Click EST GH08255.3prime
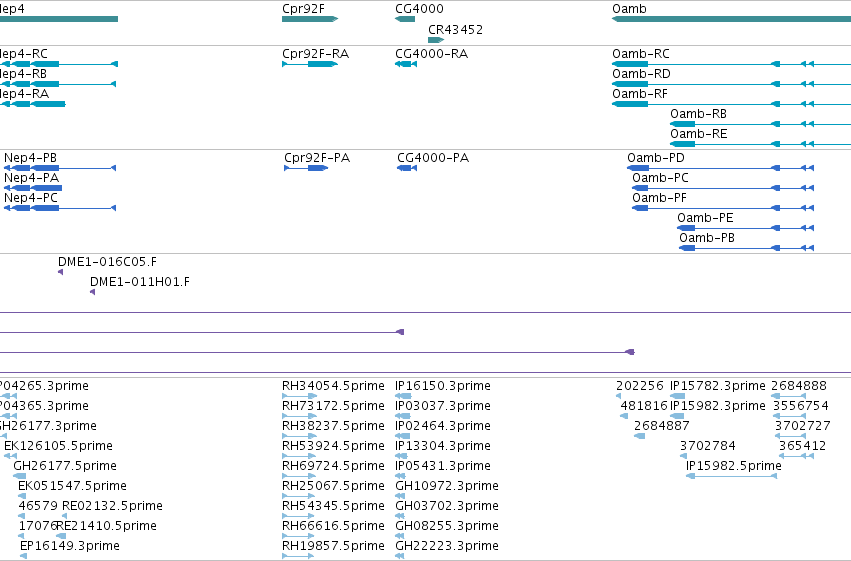The image size is (851, 561). [x=446, y=526]
